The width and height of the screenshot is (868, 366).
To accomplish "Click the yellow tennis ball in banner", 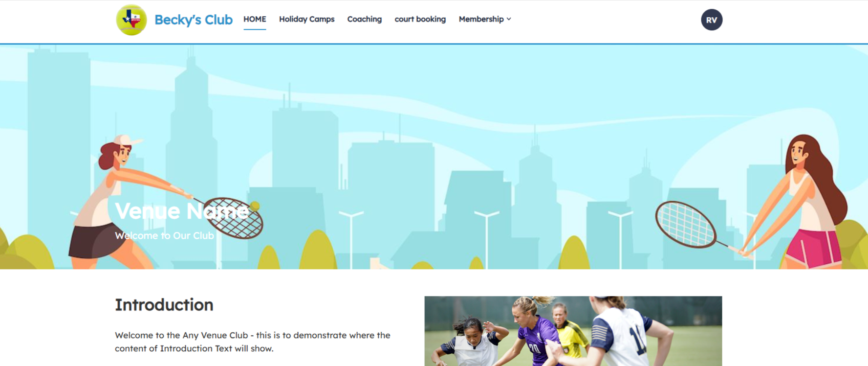I will 255,206.
